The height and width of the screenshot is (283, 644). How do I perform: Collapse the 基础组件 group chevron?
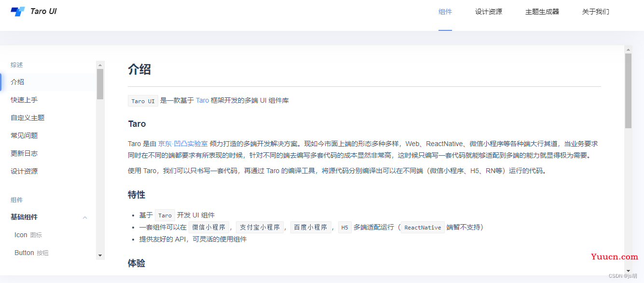tap(85, 217)
